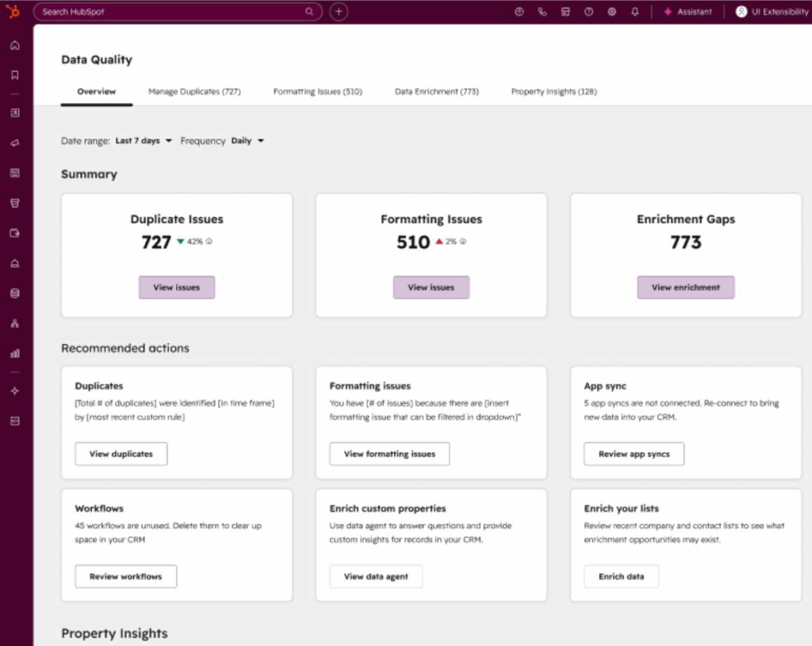Viewport: 812px width, 646px height.
Task: Click the Review app syncs button
Action: 634,454
